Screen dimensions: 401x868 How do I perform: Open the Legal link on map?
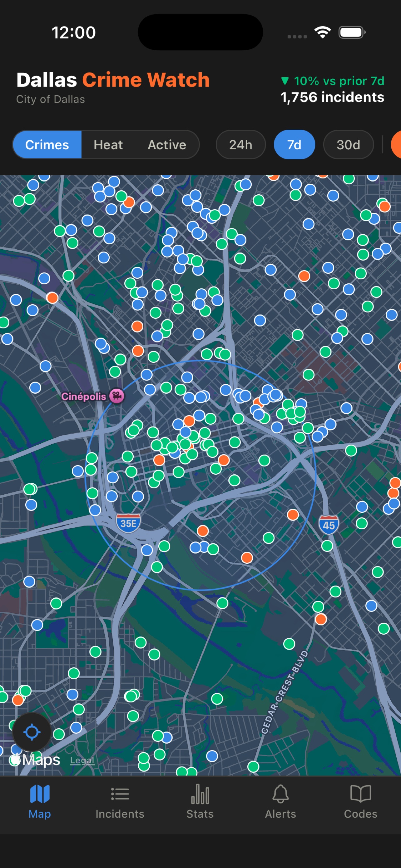(82, 761)
